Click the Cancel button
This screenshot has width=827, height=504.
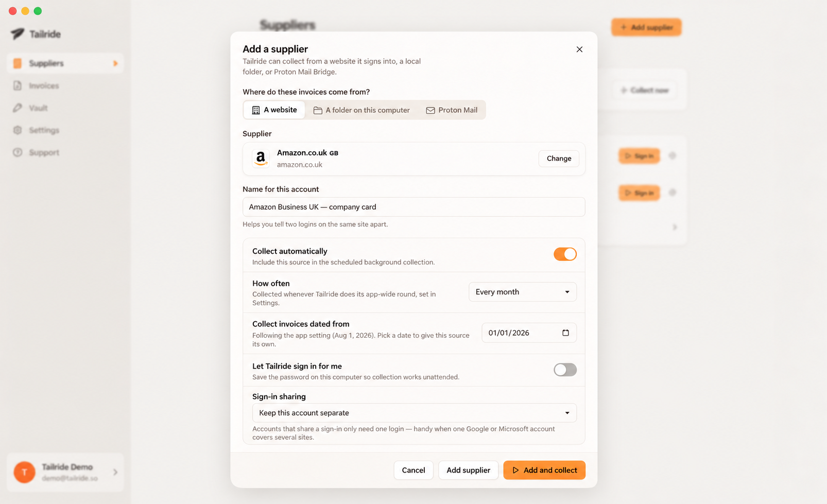coord(413,470)
